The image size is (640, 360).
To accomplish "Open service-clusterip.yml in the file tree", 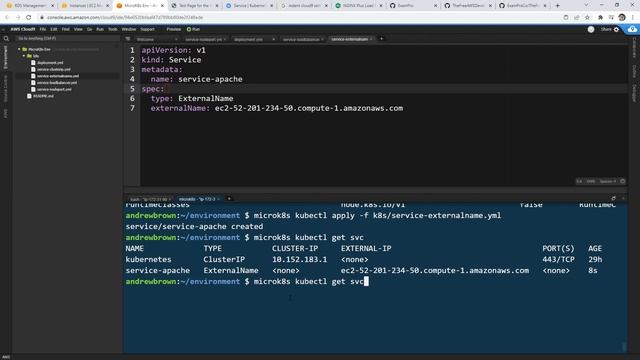I will 53,69.
